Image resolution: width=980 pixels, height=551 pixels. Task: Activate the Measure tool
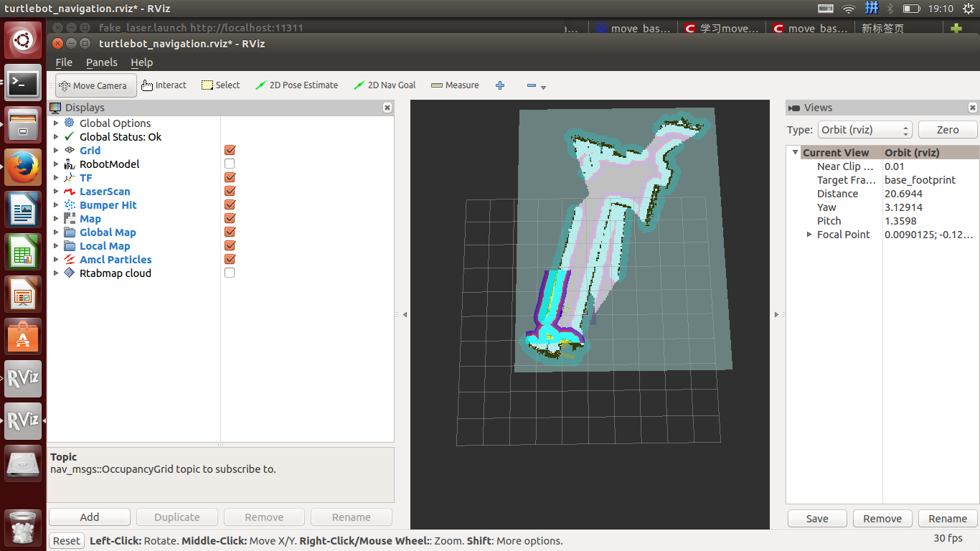[x=455, y=85]
